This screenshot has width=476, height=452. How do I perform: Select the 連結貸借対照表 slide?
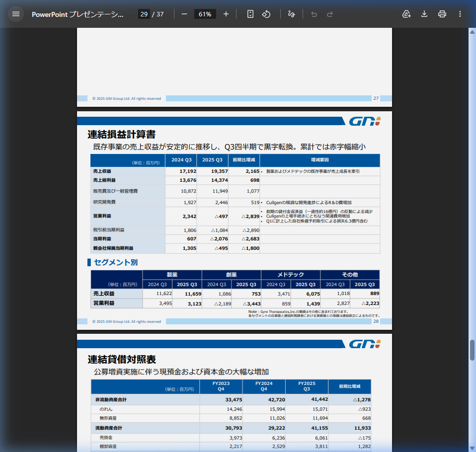tap(234, 392)
